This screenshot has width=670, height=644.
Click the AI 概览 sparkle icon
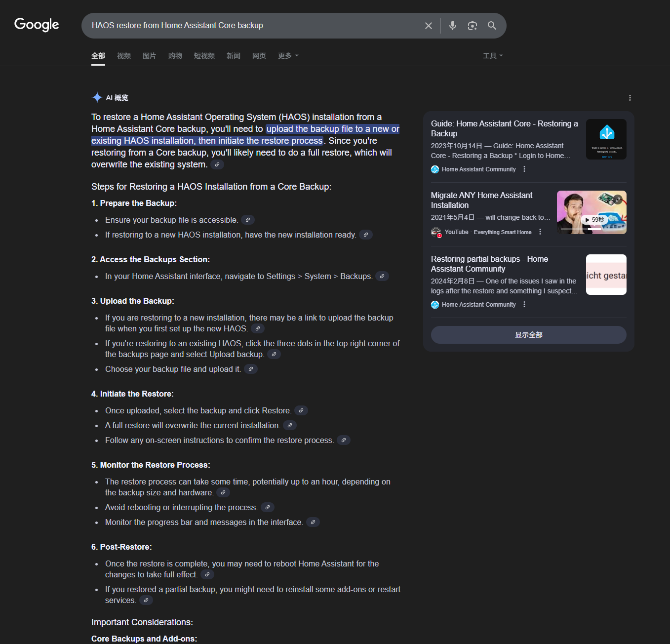click(97, 98)
